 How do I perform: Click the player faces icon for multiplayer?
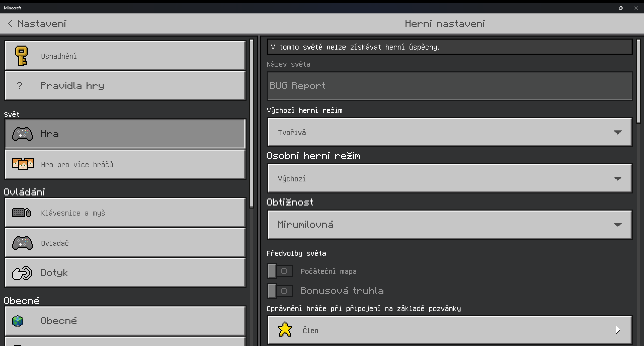pyautogui.click(x=23, y=164)
